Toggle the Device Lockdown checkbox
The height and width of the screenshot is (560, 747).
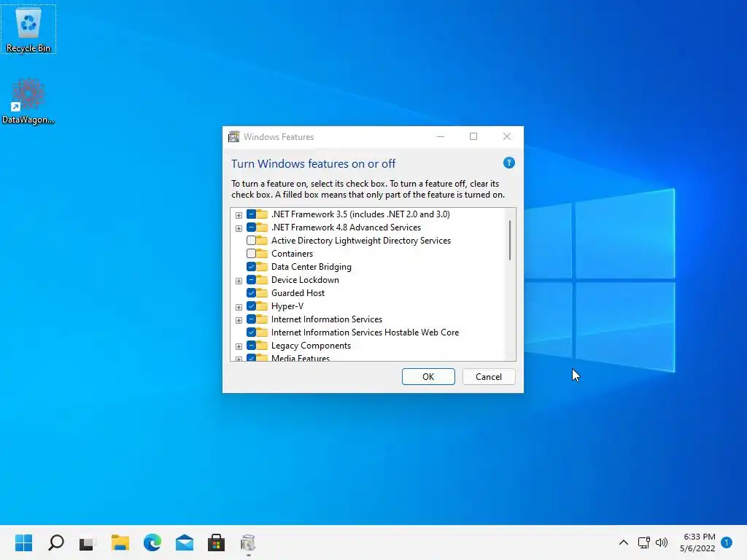click(251, 279)
